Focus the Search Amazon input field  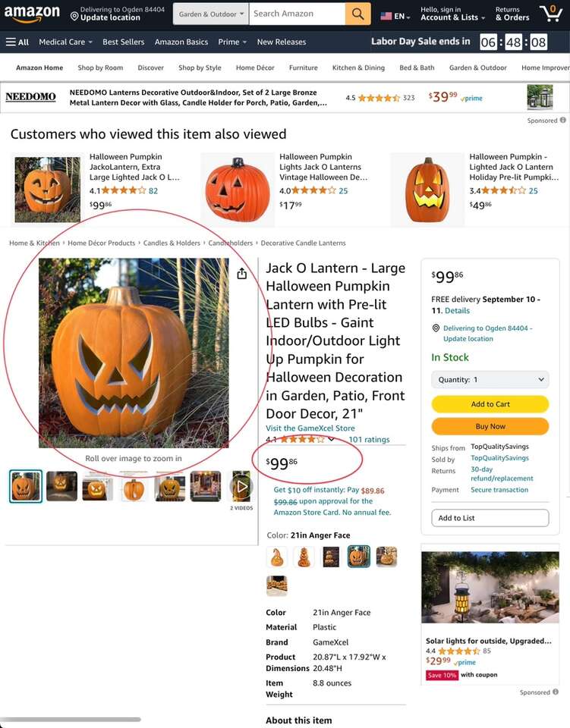298,14
